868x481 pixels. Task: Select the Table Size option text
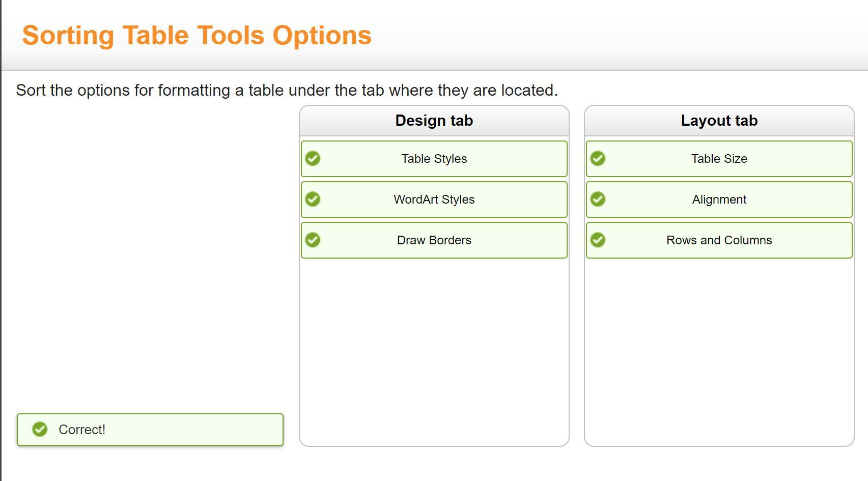pos(719,159)
